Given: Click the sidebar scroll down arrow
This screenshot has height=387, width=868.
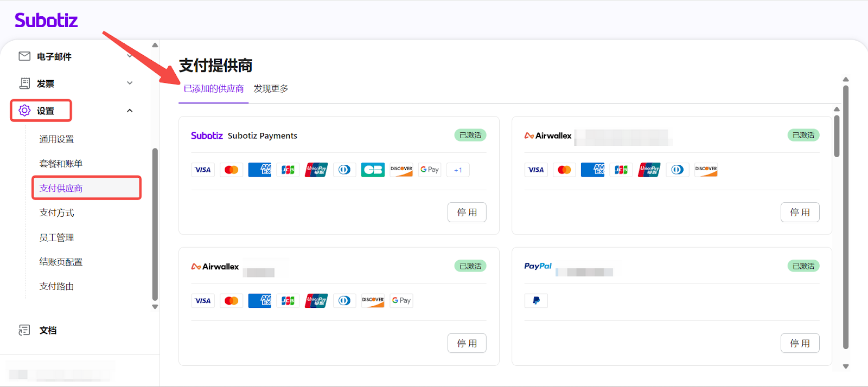Looking at the screenshot, I should (155, 307).
